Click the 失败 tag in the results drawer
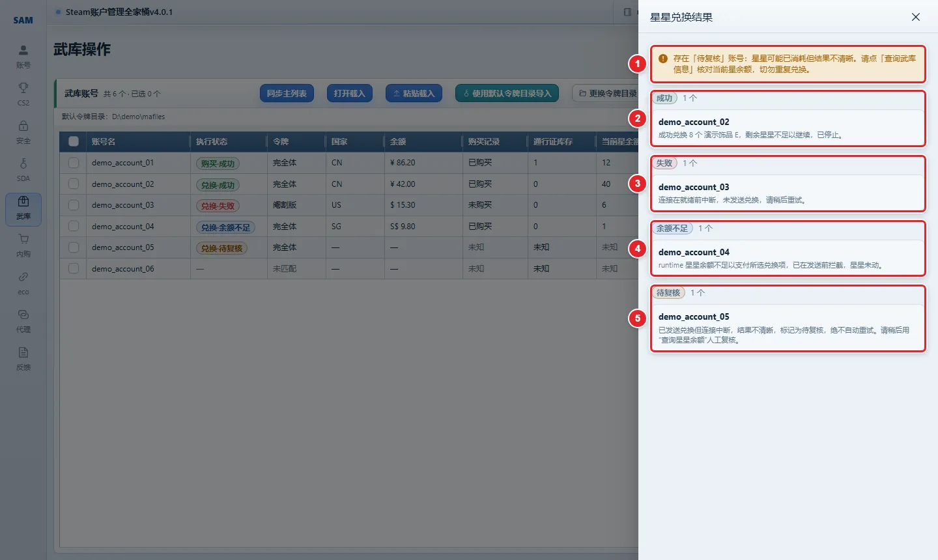This screenshot has height=560, width=938. coord(664,163)
